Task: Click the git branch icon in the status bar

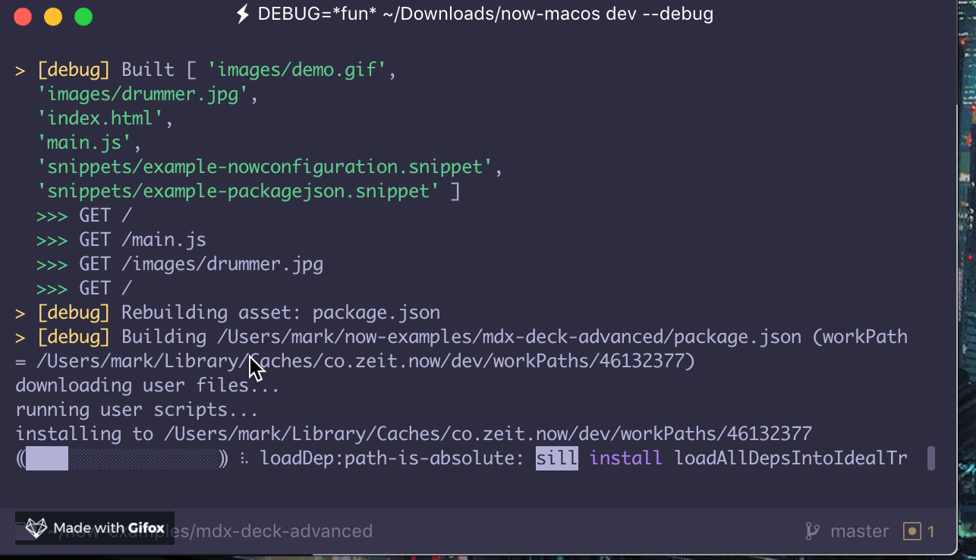Action: coord(812,531)
